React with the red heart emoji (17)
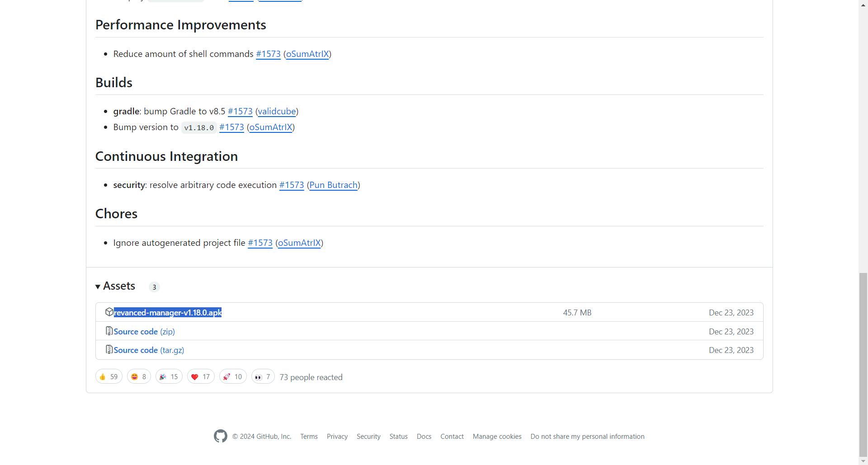The width and height of the screenshot is (868, 465). 201,376
